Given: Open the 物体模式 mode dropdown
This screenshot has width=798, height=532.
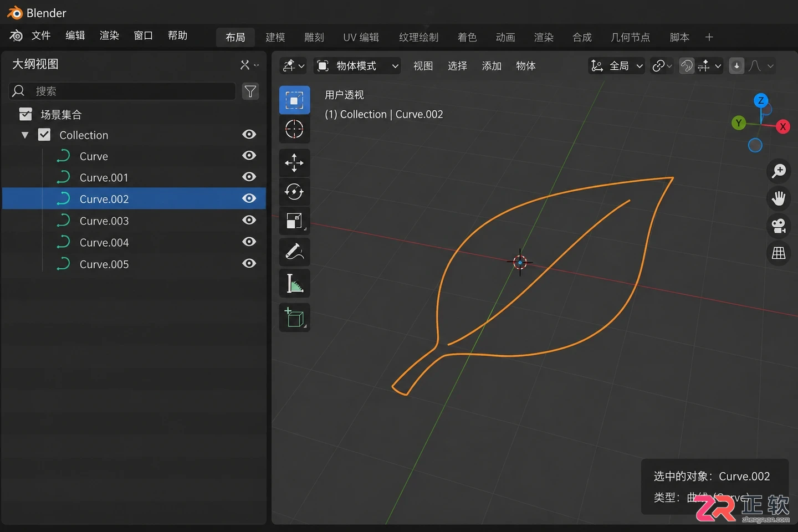Looking at the screenshot, I should tap(357, 66).
